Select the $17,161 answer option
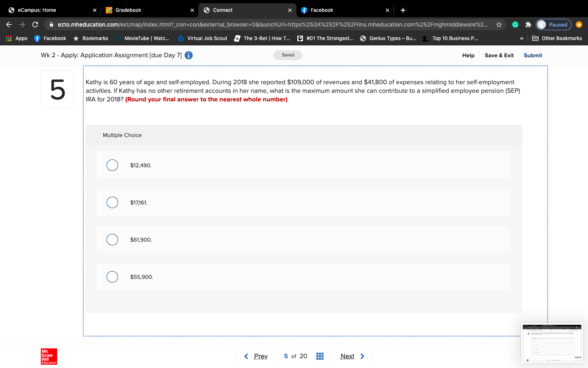Screen dimensions: 588x368 [x=112, y=202]
